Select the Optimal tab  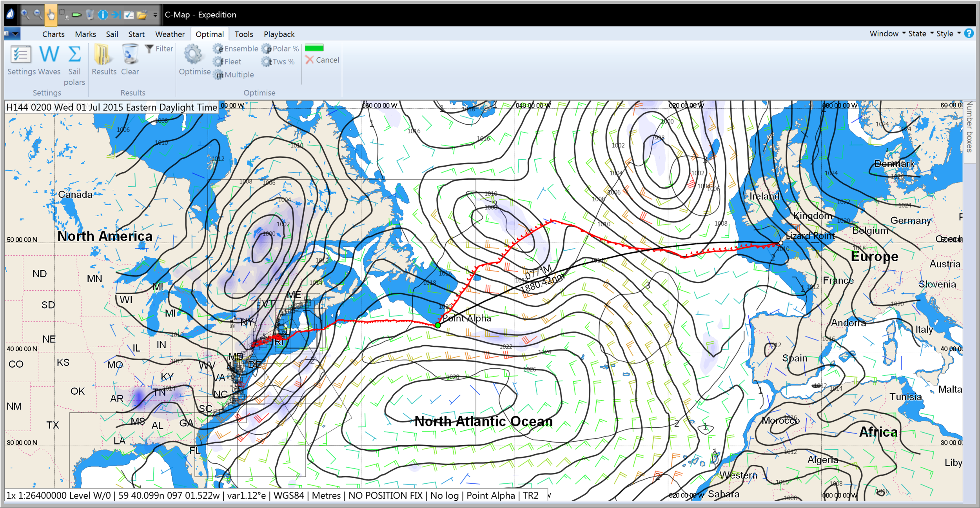click(x=210, y=34)
